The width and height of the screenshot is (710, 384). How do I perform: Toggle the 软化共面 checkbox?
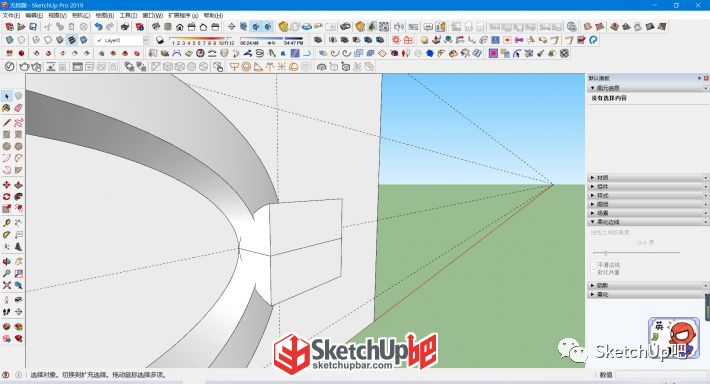tap(595, 273)
